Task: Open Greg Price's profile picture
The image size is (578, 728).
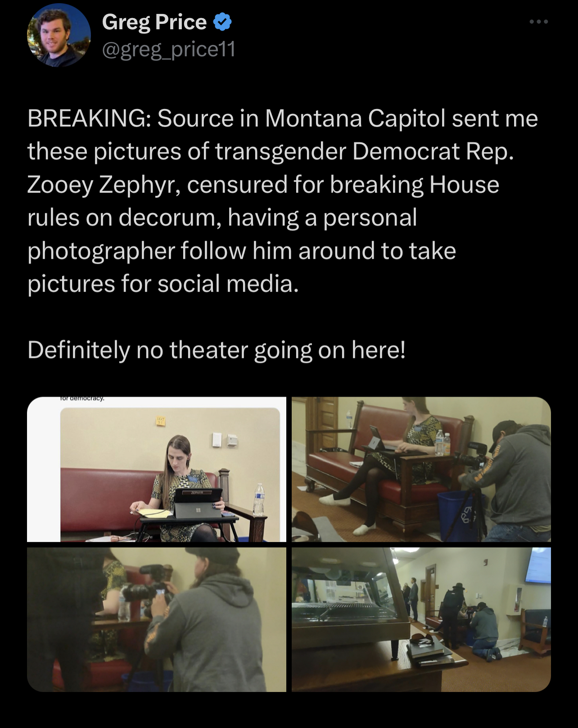Action: [59, 35]
